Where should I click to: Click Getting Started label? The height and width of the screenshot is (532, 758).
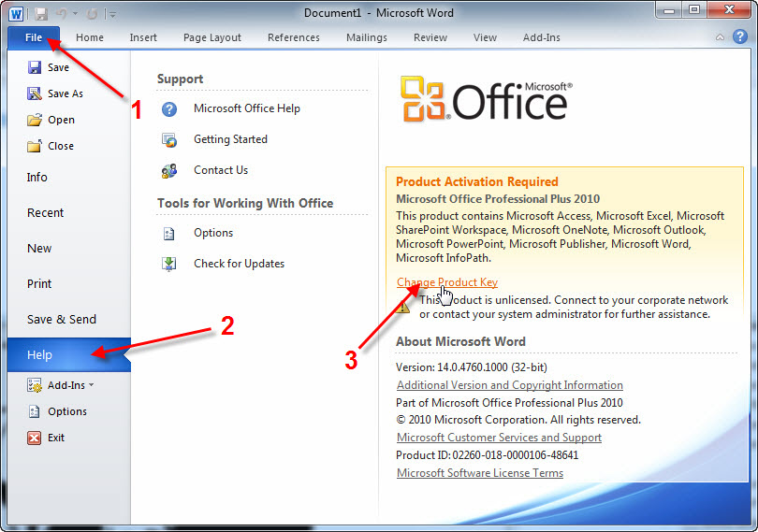point(230,139)
